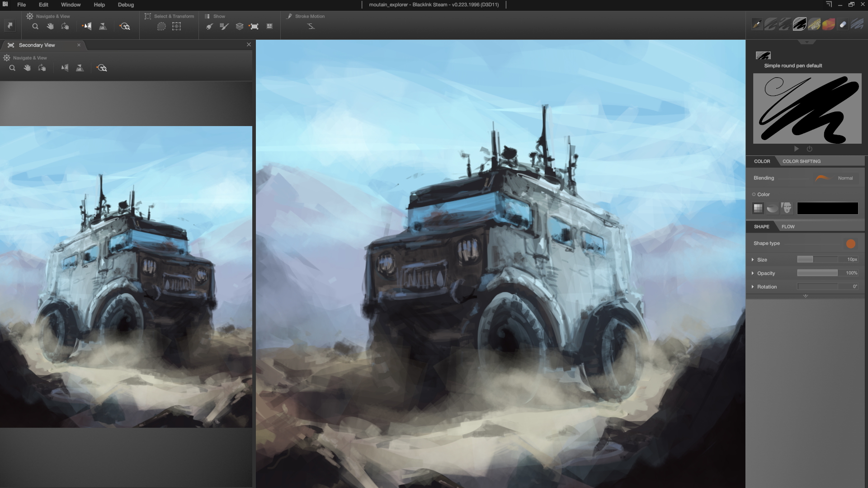Toggle the Secondary View display icon
The height and width of the screenshot is (488, 868).
254,27
